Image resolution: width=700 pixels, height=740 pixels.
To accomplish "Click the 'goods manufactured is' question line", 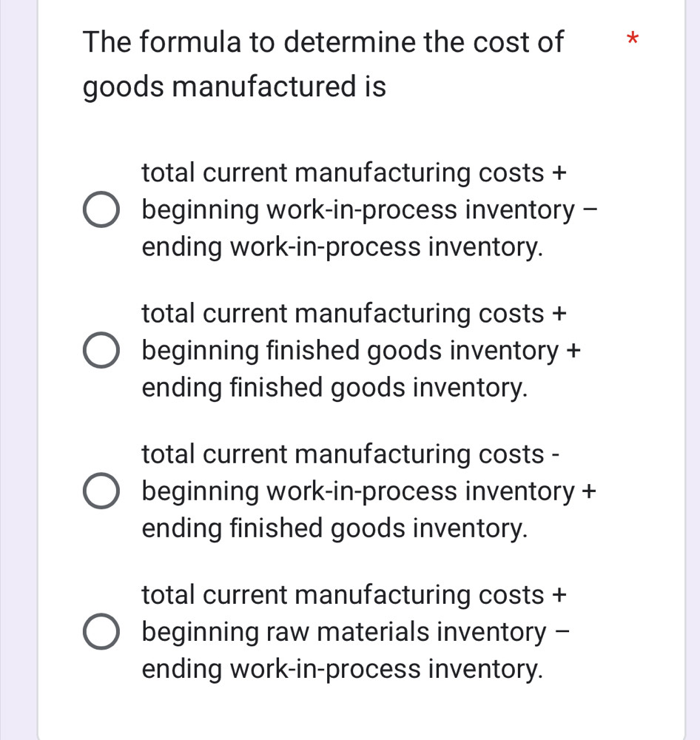I will 234,87.
